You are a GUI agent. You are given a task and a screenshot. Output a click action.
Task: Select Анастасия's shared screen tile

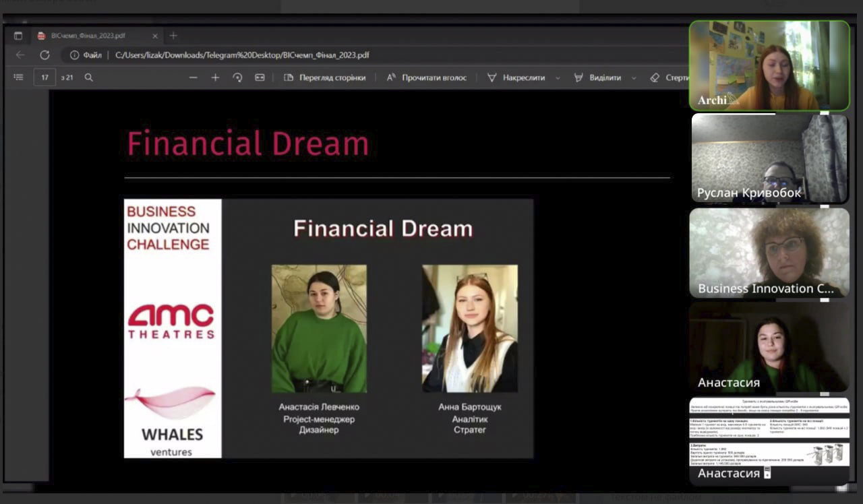click(769, 441)
